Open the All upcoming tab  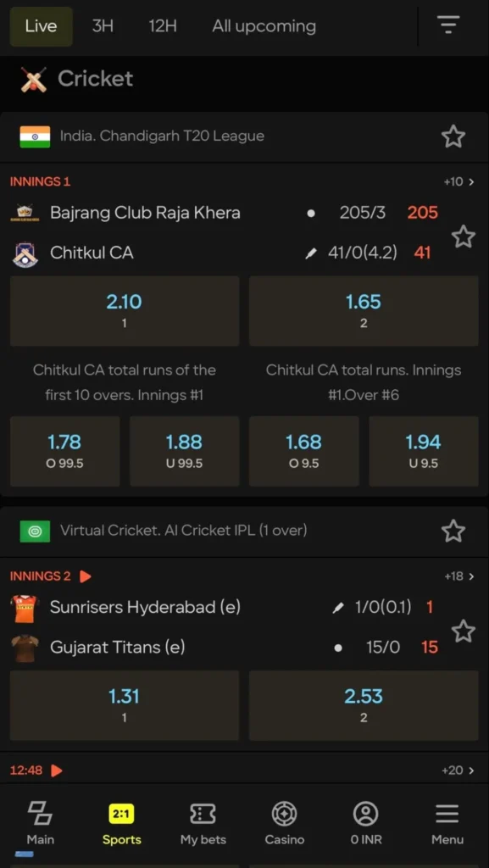[x=264, y=26]
